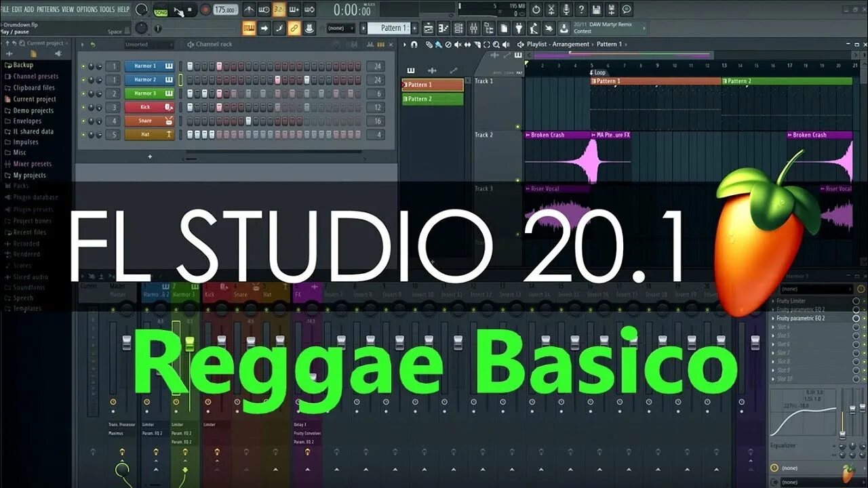Screen dimensions: 868x488
Task: Select the playlist zoom magnifier tool
Action: [496, 45]
